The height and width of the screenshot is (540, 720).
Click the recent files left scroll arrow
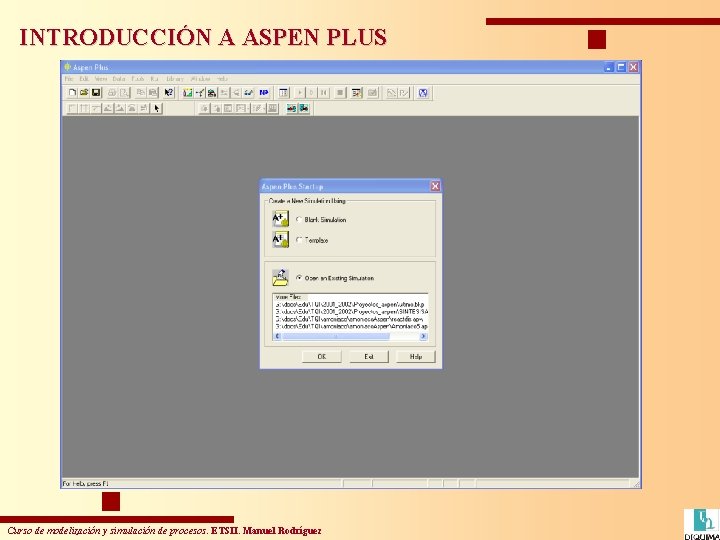point(277,337)
